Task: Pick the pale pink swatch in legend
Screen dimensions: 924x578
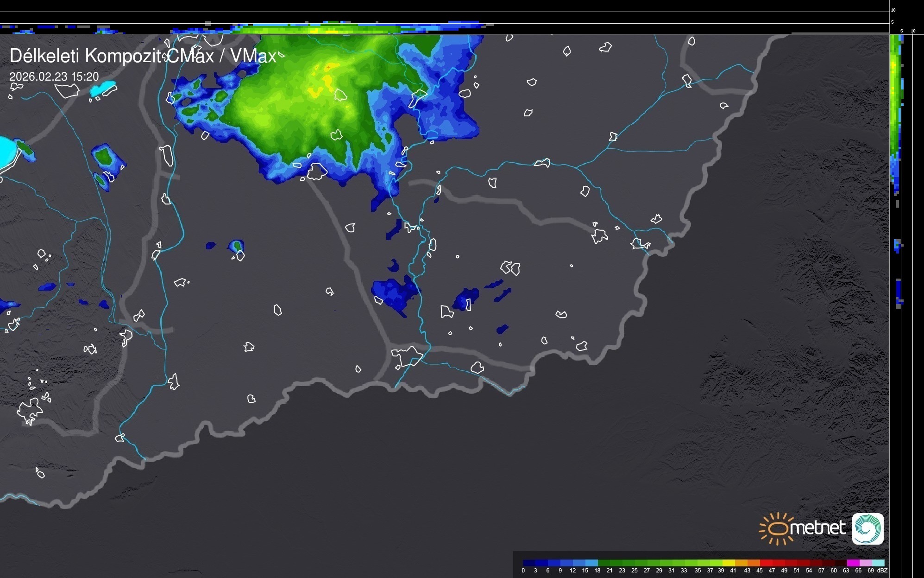Action: coord(866,563)
